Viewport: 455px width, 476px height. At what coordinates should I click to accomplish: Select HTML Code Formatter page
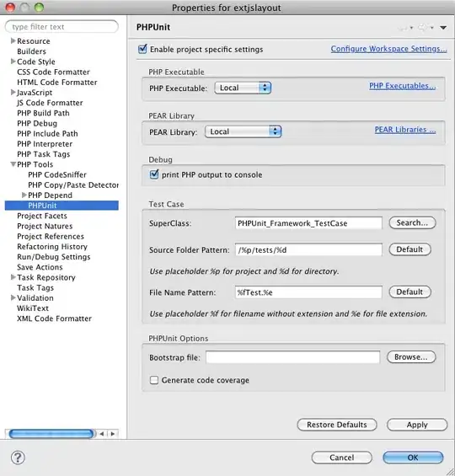(57, 83)
